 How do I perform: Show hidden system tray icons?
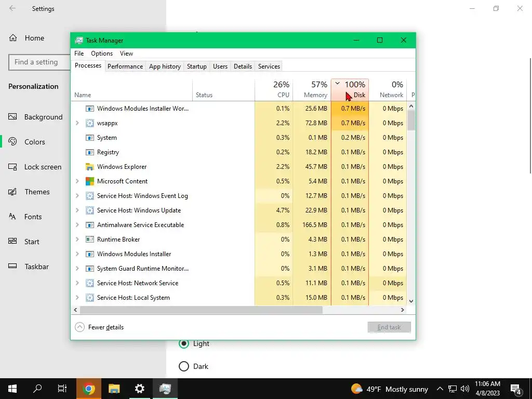tap(440, 389)
